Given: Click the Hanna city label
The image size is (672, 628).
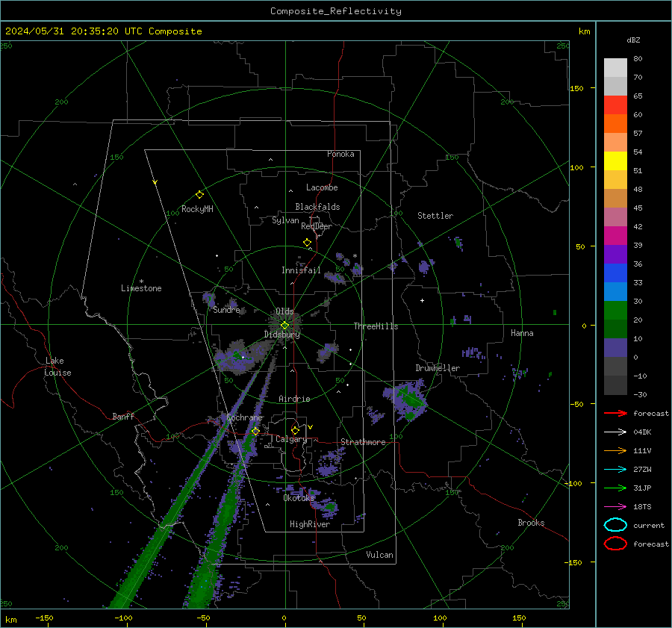Looking at the screenshot, I should point(522,333).
